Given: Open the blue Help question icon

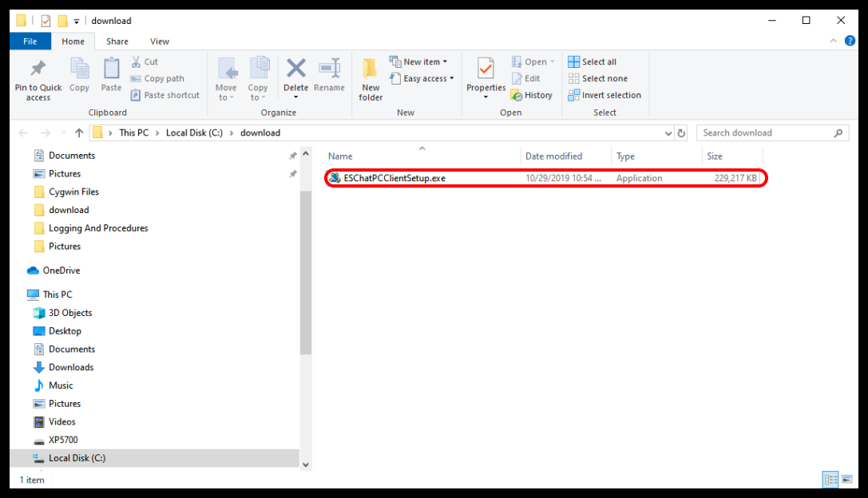Looking at the screenshot, I should point(850,41).
